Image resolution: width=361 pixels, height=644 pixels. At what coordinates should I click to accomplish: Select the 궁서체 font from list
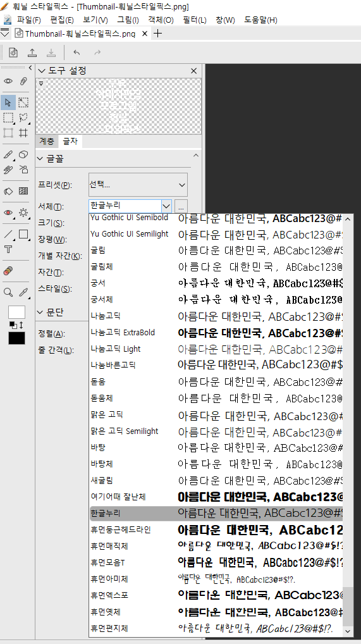tap(216, 299)
